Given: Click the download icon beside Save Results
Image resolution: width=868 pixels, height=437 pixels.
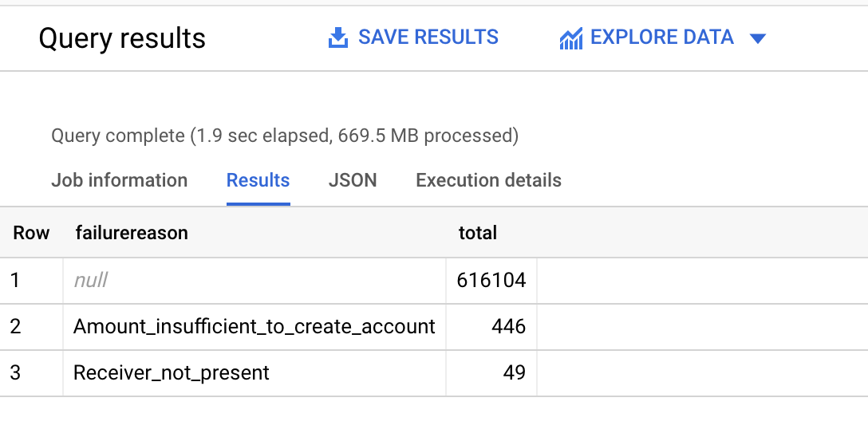Looking at the screenshot, I should point(338,37).
